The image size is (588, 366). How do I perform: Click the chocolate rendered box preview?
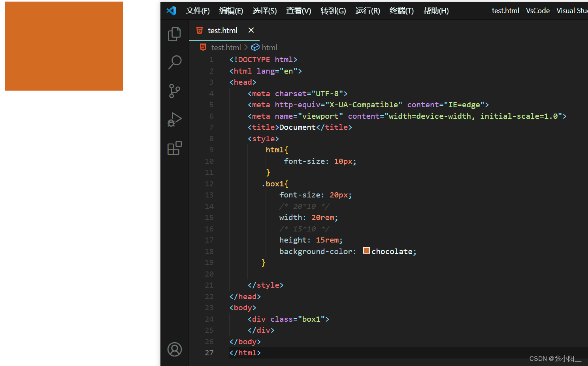click(64, 46)
